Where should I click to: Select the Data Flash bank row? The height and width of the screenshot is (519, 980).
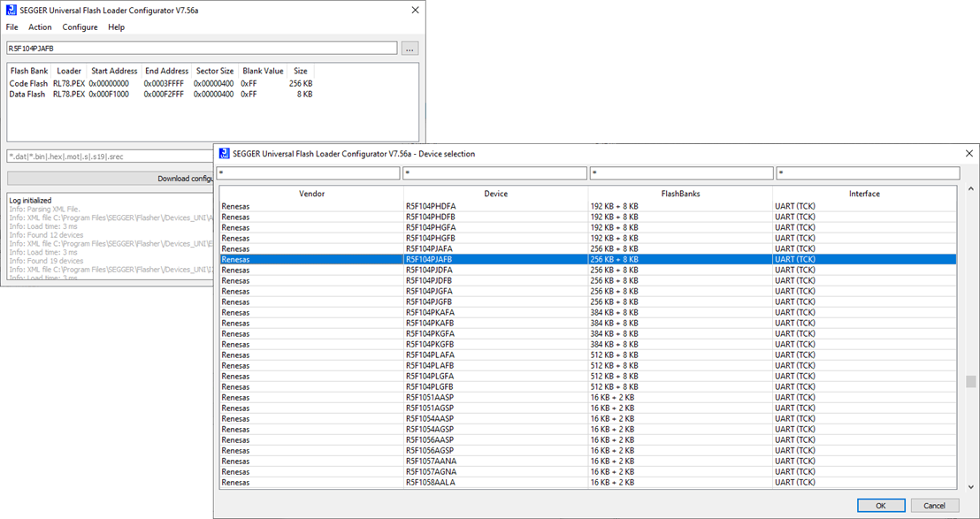[x=161, y=95]
